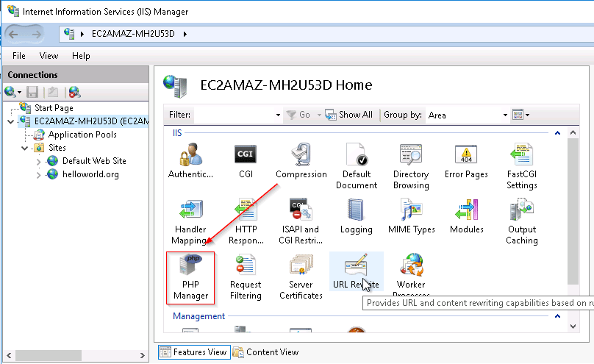Click the Filter text input field

click(x=234, y=115)
